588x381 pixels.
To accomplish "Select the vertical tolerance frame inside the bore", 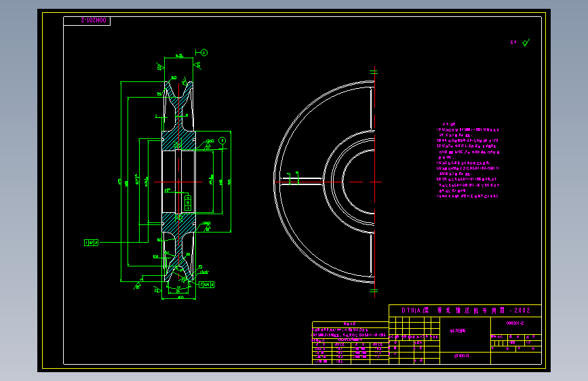I will coord(189,203).
